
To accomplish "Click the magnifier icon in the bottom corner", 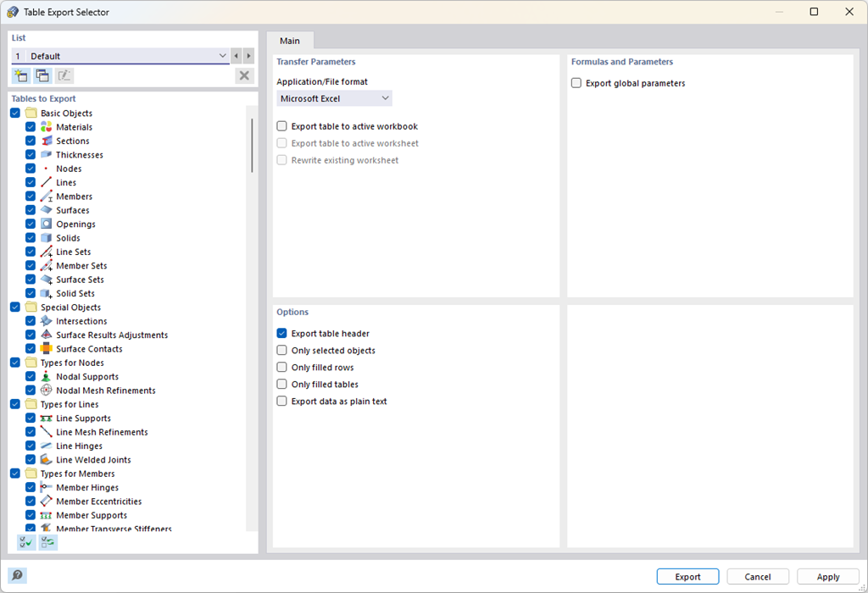I will [17, 576].
